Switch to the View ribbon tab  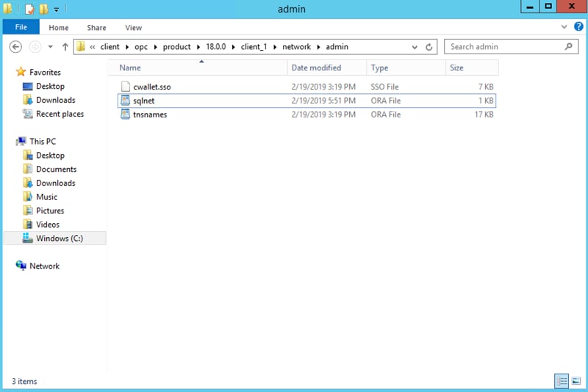point(134,28)
